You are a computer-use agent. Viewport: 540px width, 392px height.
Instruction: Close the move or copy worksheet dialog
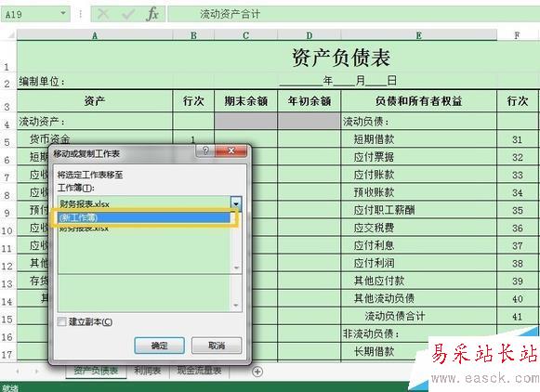[231, 150]
